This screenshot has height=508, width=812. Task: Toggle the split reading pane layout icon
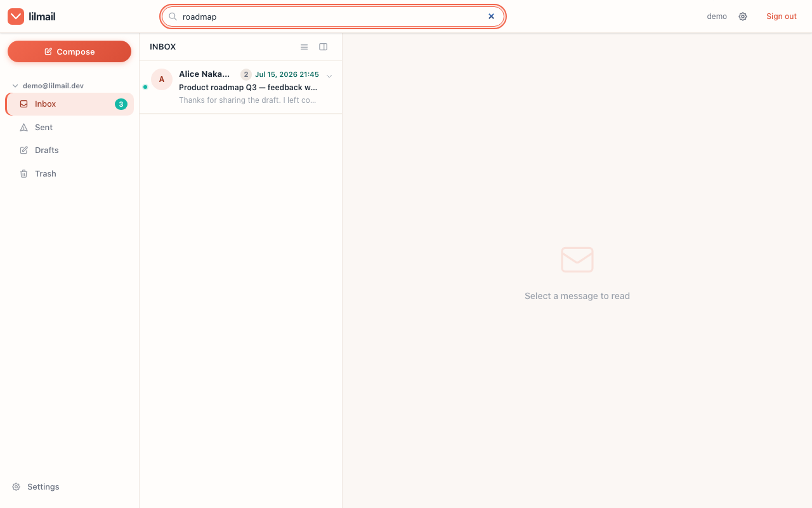click(x=324, y=47)
